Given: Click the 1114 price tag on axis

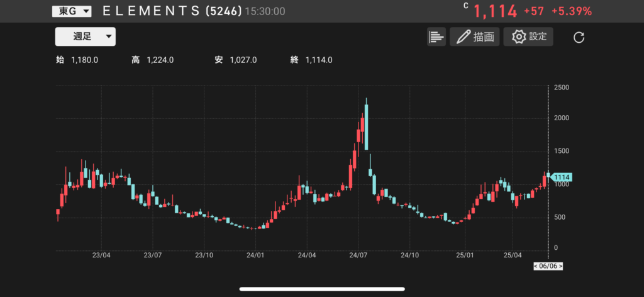Looking at the screenshot, I should [560, 177].
